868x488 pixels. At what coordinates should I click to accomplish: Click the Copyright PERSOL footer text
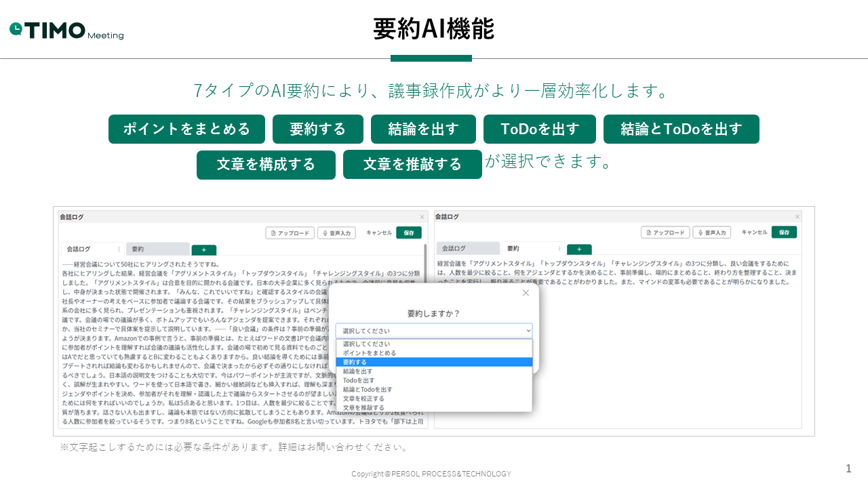pyautogui.click(x=431, y=474)
